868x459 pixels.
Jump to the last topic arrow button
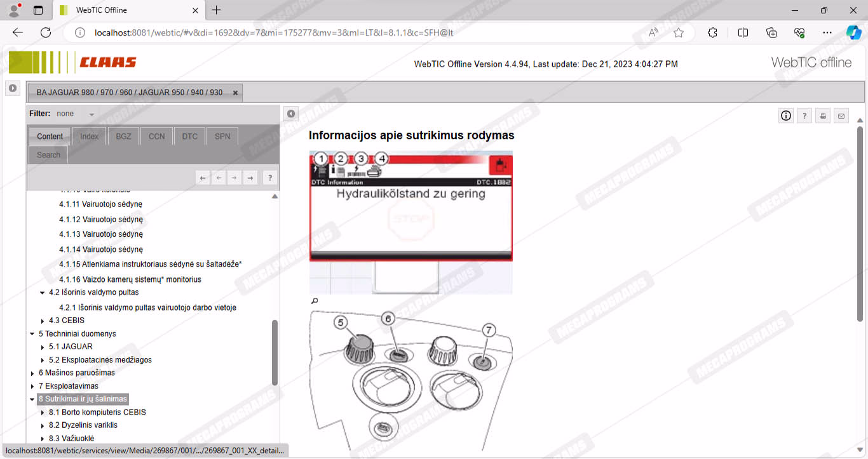(250, 178)
